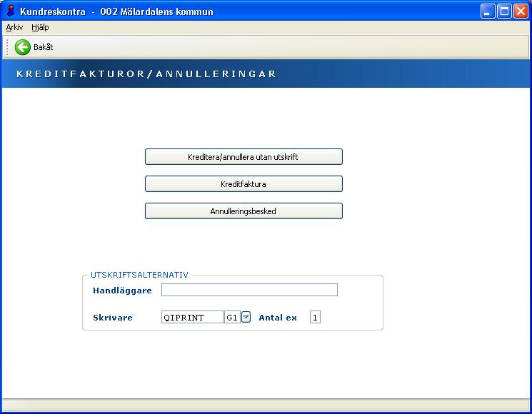
Task: Maximize the Kundreskontra window
Action: tap(504, 11)
